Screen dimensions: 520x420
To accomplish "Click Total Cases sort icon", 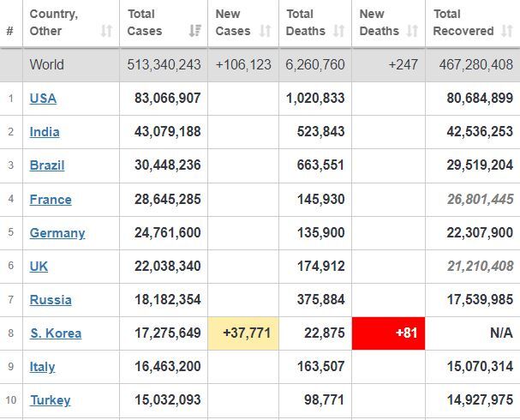I will click(195, 31).
